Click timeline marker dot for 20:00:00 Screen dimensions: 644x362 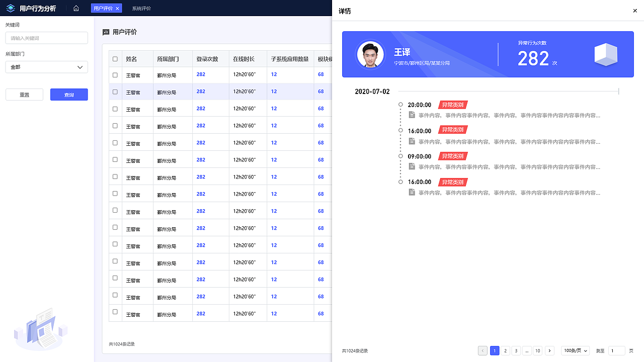point(400,105)
